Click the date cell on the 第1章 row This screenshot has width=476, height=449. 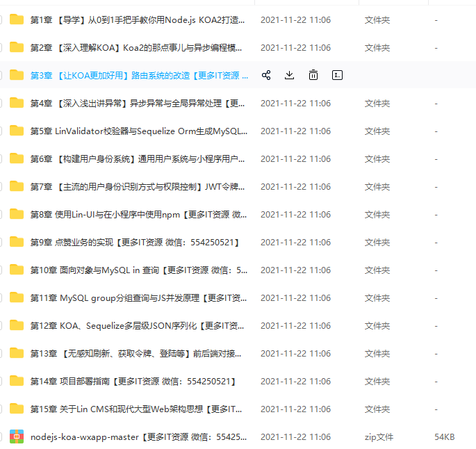tap(296, 20)
